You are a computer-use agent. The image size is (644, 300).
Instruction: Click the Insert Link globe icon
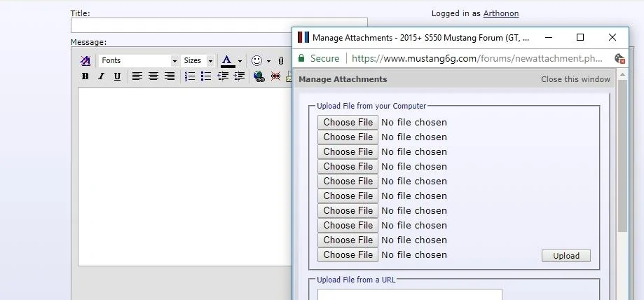pos(259,76)
